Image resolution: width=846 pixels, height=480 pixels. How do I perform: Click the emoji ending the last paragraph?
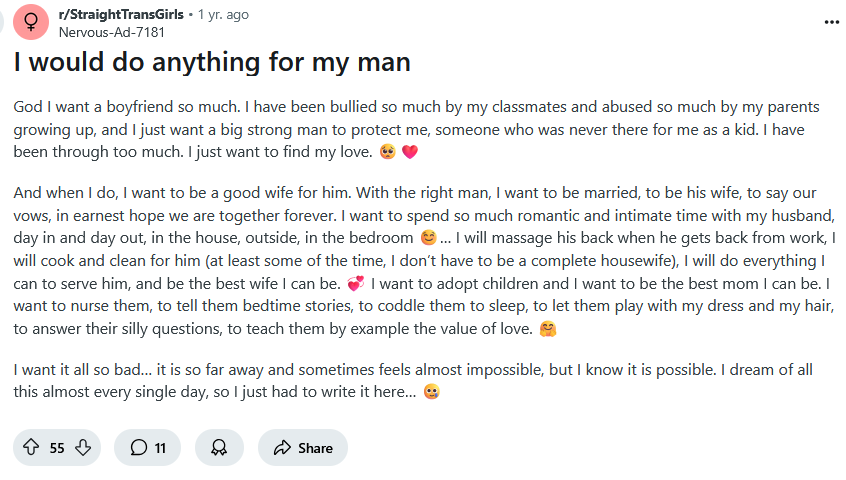tap(431, 393)
